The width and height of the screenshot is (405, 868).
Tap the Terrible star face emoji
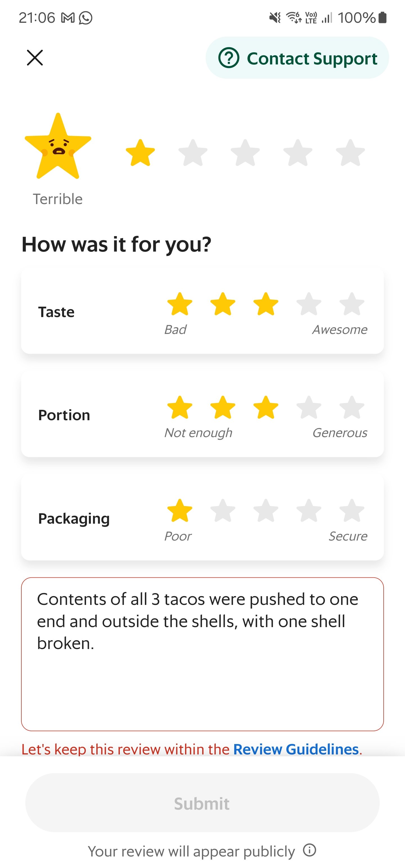[58, 146]
